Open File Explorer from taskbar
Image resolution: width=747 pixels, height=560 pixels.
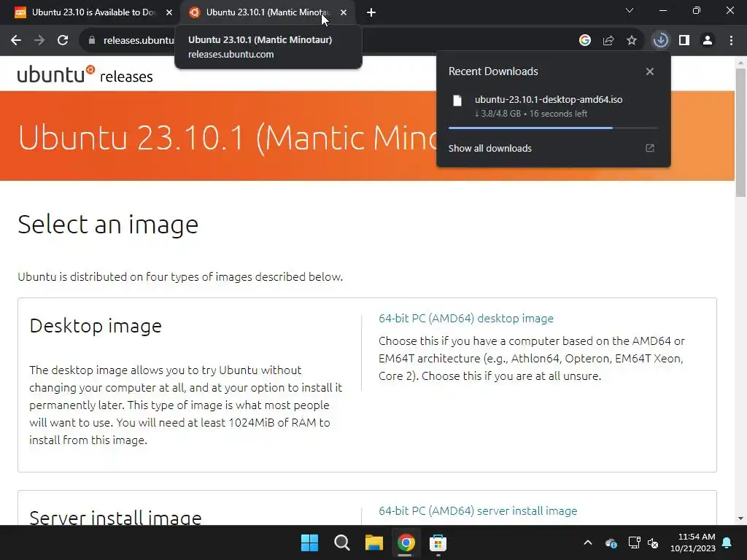[374, 542]
